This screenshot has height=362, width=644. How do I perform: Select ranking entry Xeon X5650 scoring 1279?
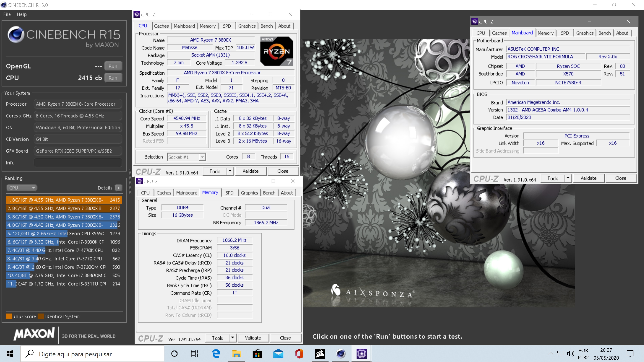click(x=64, y=233)
